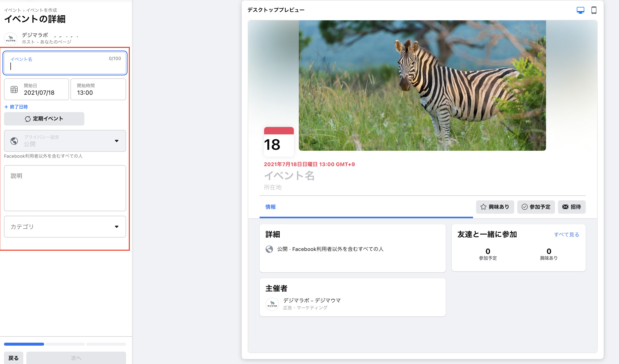Switch to mobile preview icon

pos(594,10)
